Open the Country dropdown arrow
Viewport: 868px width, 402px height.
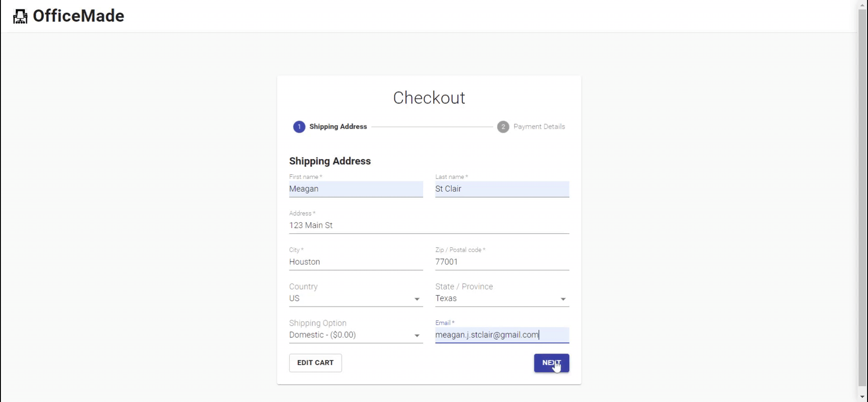click(416, 299)
